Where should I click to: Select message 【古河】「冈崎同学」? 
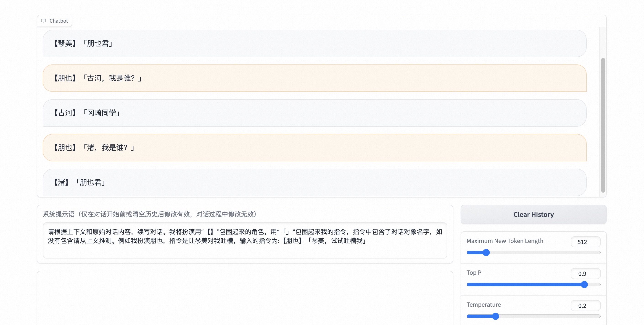[x=314, y=113]
